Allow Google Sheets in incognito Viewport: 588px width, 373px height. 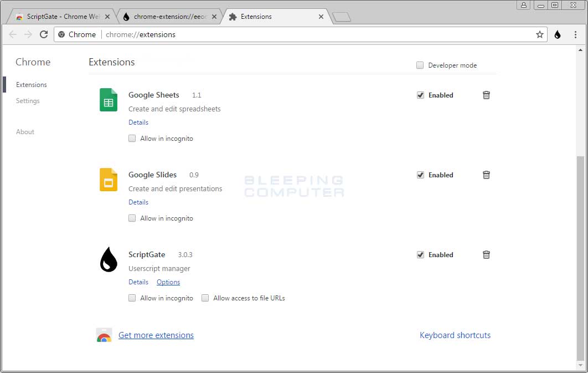point(132,138)
